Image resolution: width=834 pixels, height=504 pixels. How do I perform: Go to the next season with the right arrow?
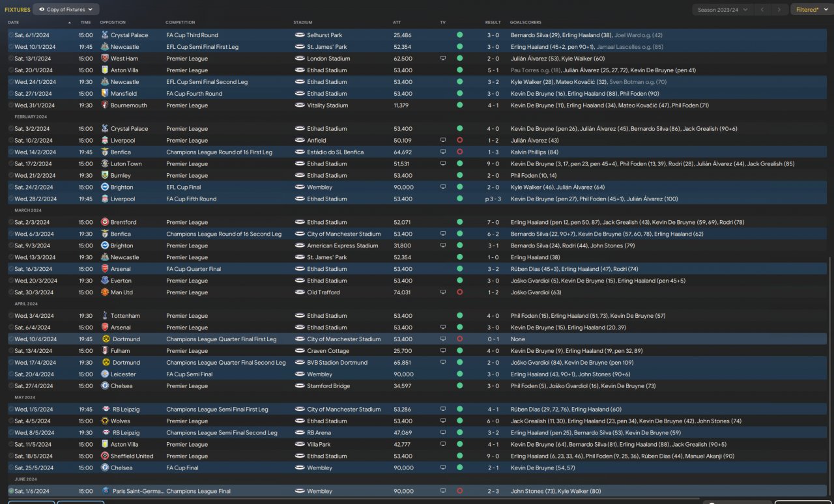click(x=779, y=10)
